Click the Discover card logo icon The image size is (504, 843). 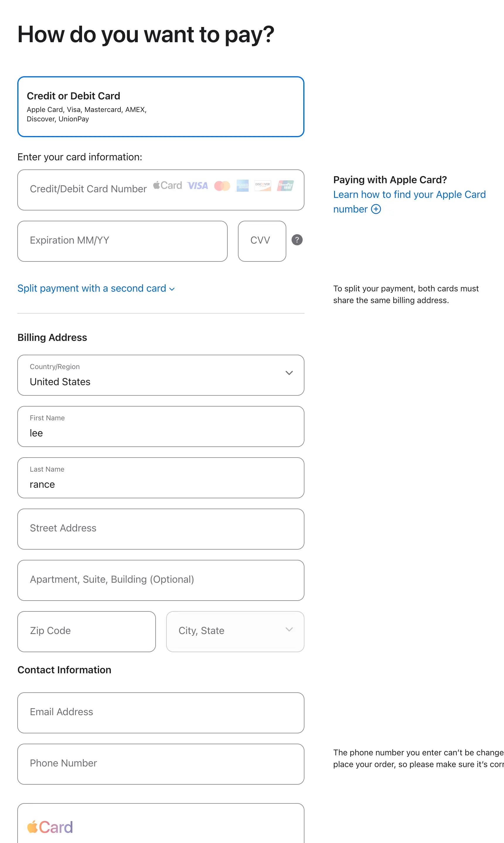[263, 186]
